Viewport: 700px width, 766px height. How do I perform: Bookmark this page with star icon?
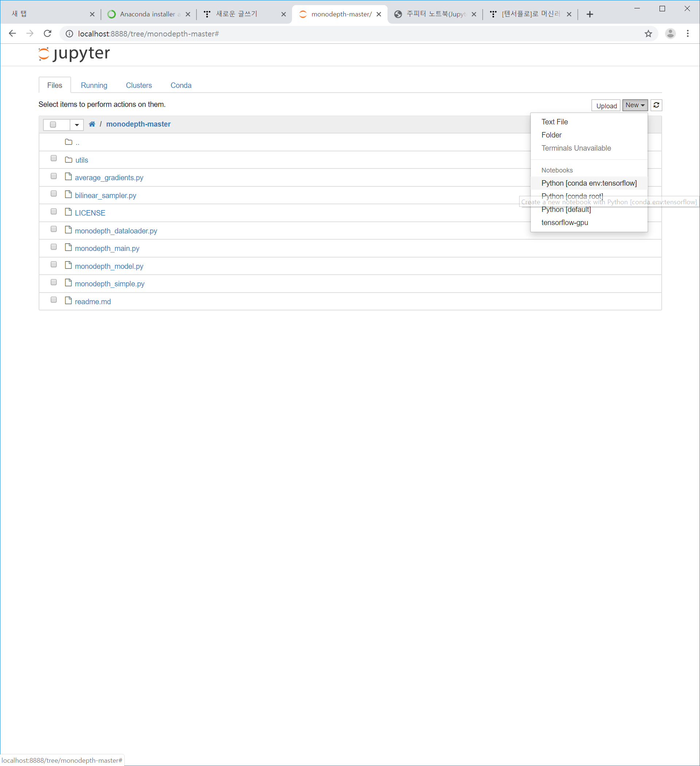coord(648,34)
